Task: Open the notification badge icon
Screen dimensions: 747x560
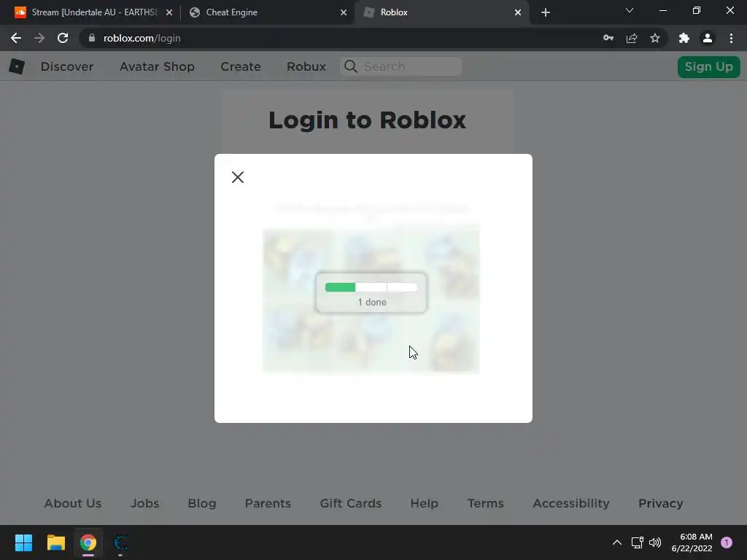Action: (x=727, y=542)
